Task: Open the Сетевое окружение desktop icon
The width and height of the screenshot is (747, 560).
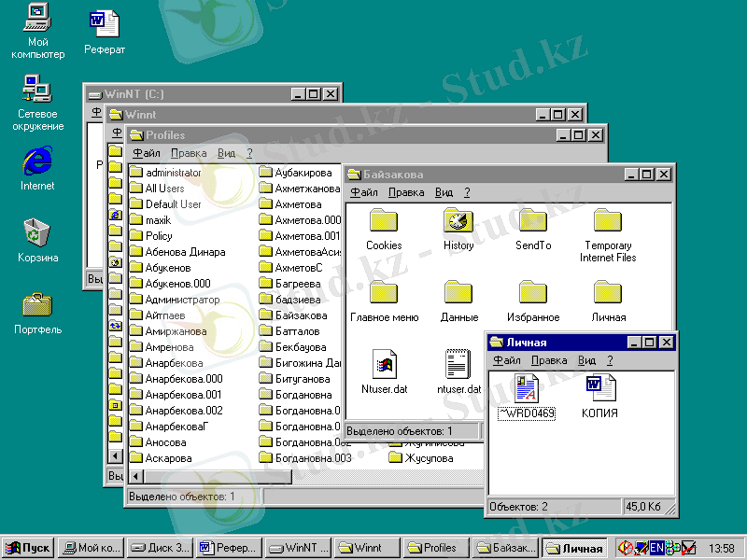Action: (37, 90)
